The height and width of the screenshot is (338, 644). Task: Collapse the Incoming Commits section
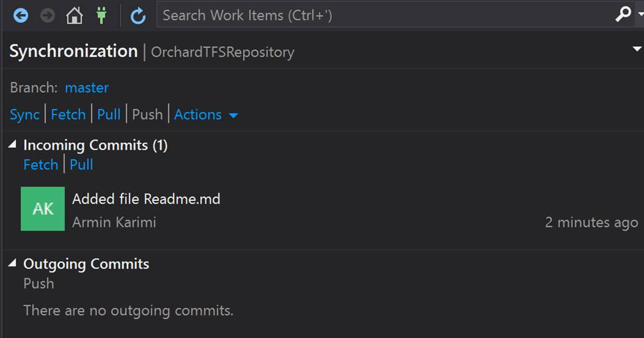tap(12, 144)
